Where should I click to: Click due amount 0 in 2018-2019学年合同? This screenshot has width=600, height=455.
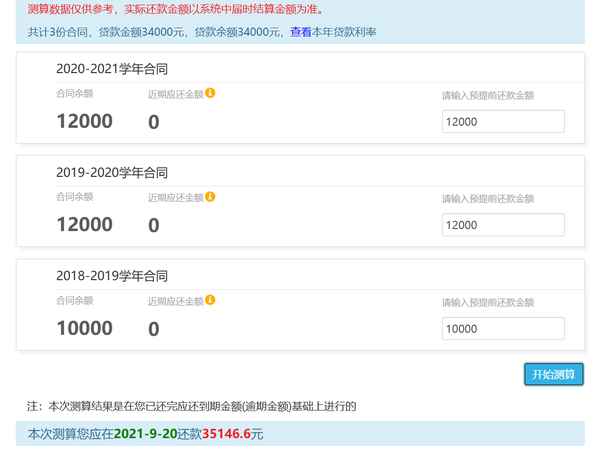(x=154, y=329)
